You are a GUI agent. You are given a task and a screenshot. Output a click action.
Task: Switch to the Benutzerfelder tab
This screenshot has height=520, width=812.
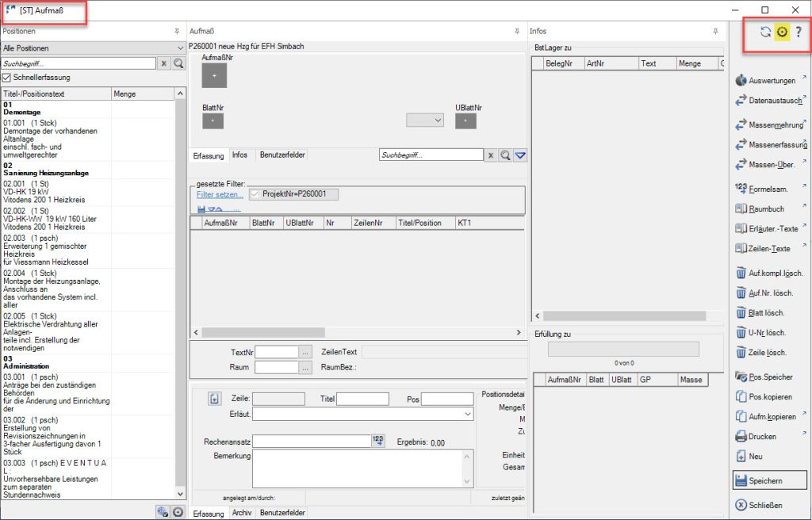283,155
